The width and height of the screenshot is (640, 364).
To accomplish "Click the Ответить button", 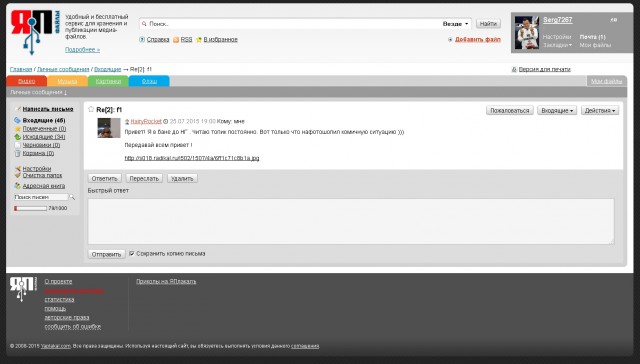I will [x=104, y=178].
